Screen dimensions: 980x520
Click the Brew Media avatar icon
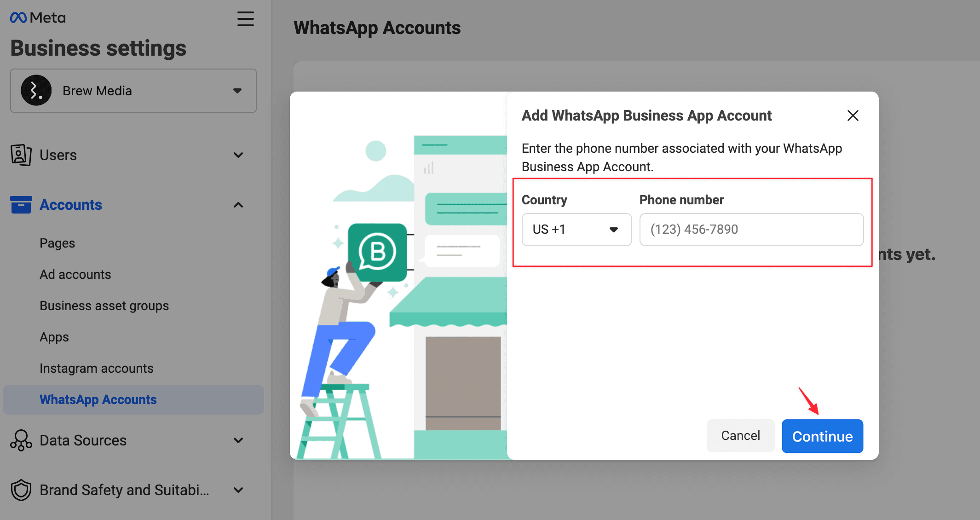click(36, 91)
